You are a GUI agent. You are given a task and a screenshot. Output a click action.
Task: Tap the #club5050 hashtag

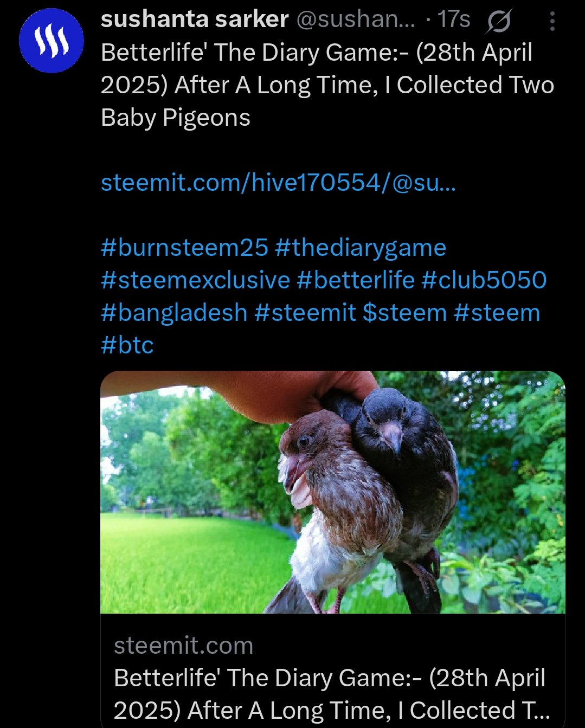[x=484, y=280]
